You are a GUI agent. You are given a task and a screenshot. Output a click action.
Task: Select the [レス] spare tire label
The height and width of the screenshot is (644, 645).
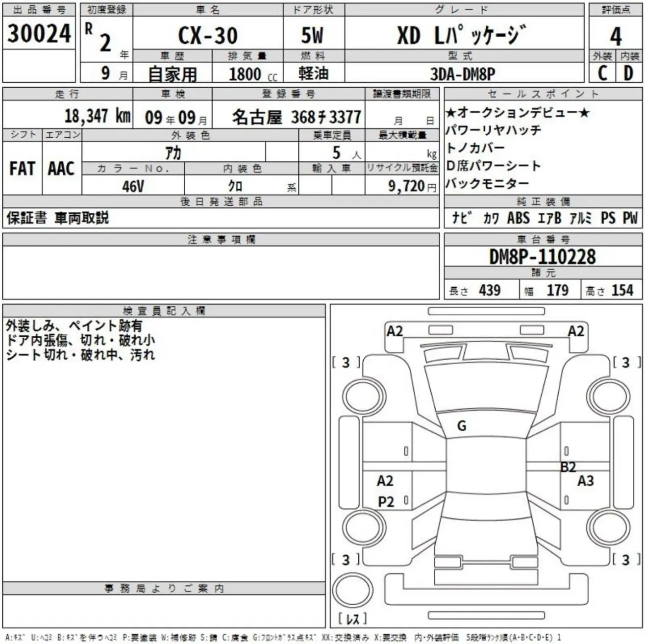[353, 619]
